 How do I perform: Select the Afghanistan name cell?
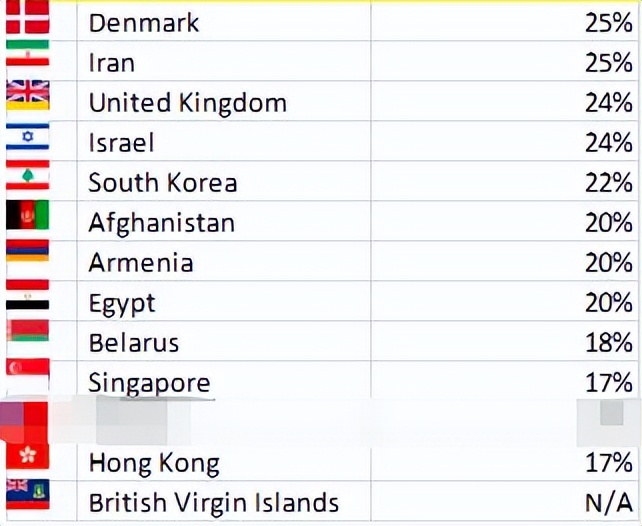point(161,223)
